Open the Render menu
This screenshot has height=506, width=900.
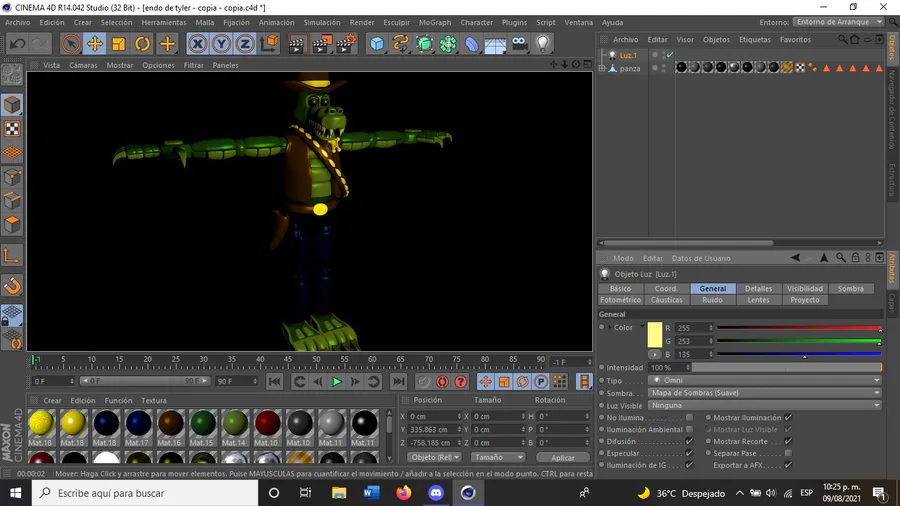(x=362, y=22)
